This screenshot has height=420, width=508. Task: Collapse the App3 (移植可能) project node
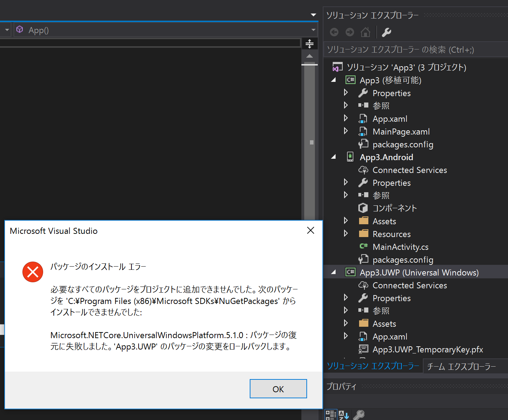click(x=333, y=80)
